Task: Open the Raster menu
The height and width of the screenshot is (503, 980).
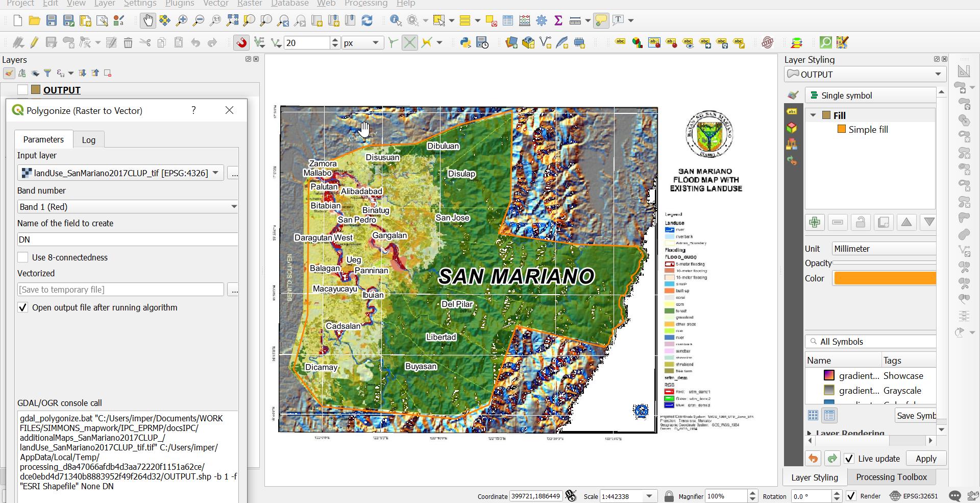Action: [250, 4]
